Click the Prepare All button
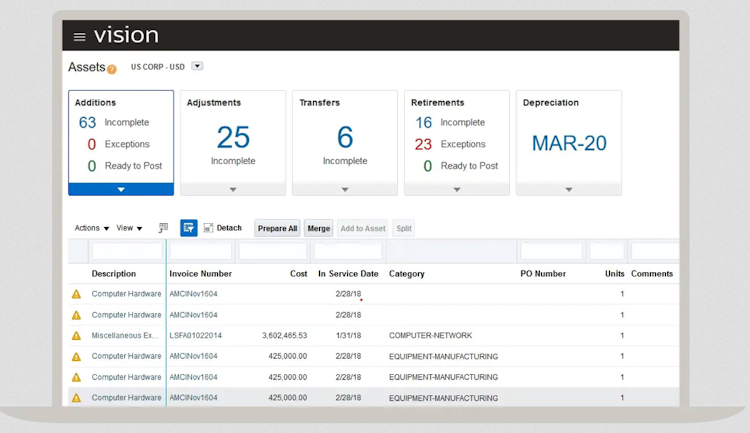This screenshot has height=433, width=750. click(277, 228)
